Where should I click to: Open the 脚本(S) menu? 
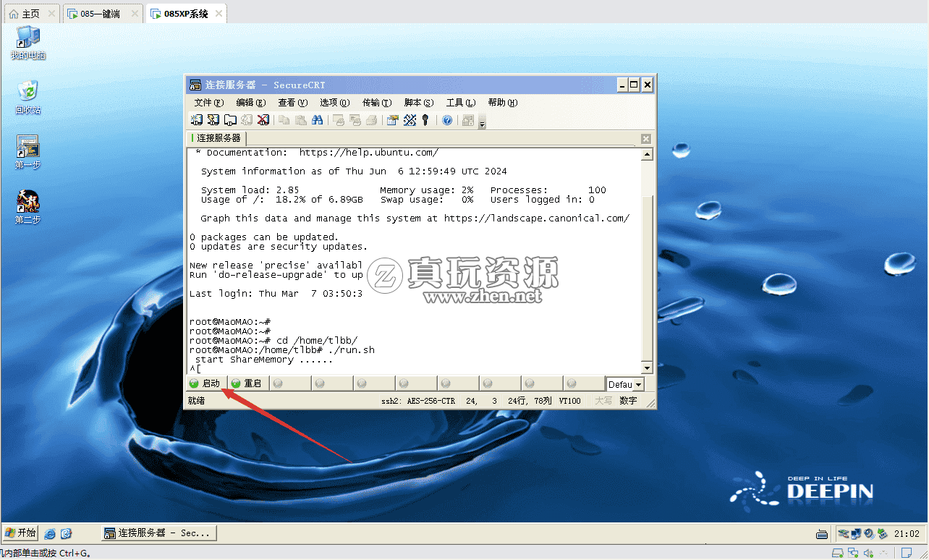point(419,103)
